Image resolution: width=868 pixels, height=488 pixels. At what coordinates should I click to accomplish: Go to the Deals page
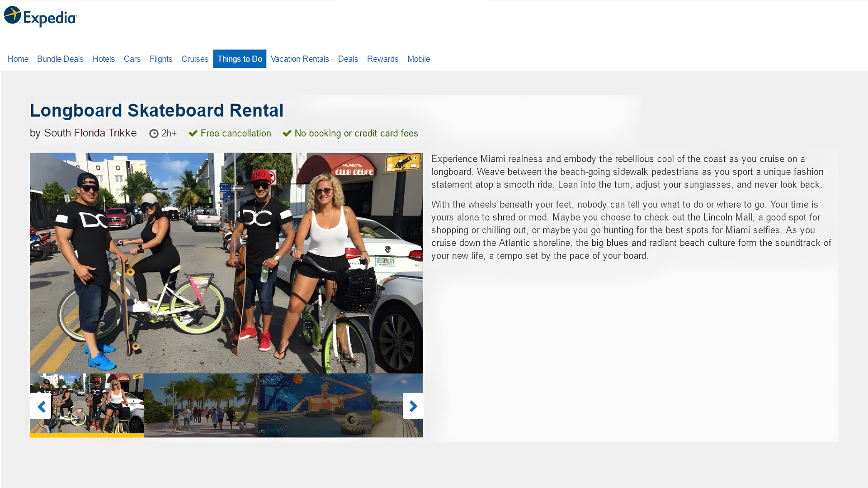tap(348, 59)
